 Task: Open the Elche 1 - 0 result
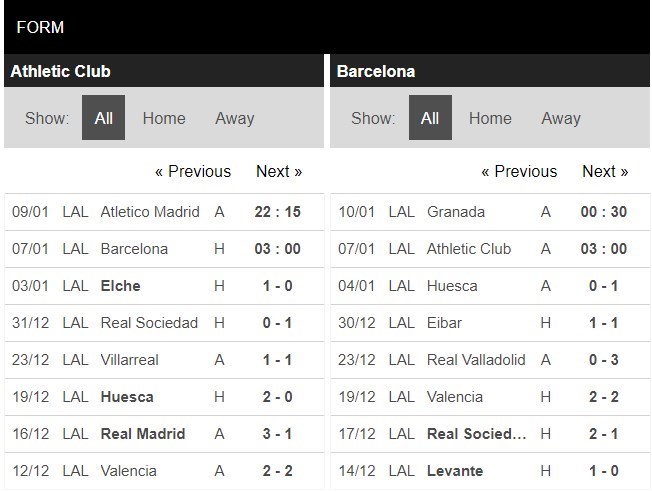click(164, 286)
